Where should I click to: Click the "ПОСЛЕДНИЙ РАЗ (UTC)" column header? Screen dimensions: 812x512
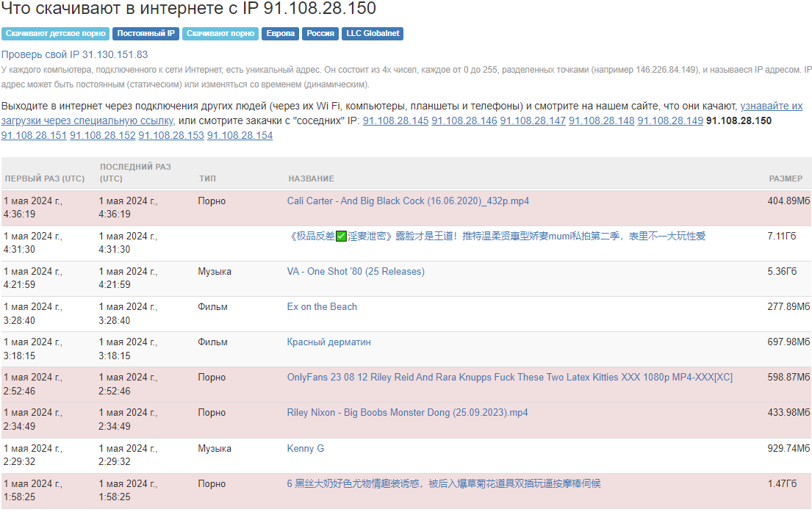click(135, 173)
